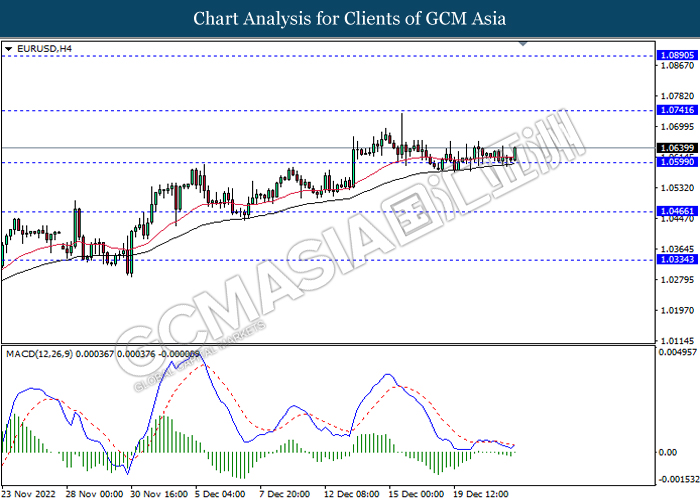Click the 1.03645 price scale value

point(677,249)
